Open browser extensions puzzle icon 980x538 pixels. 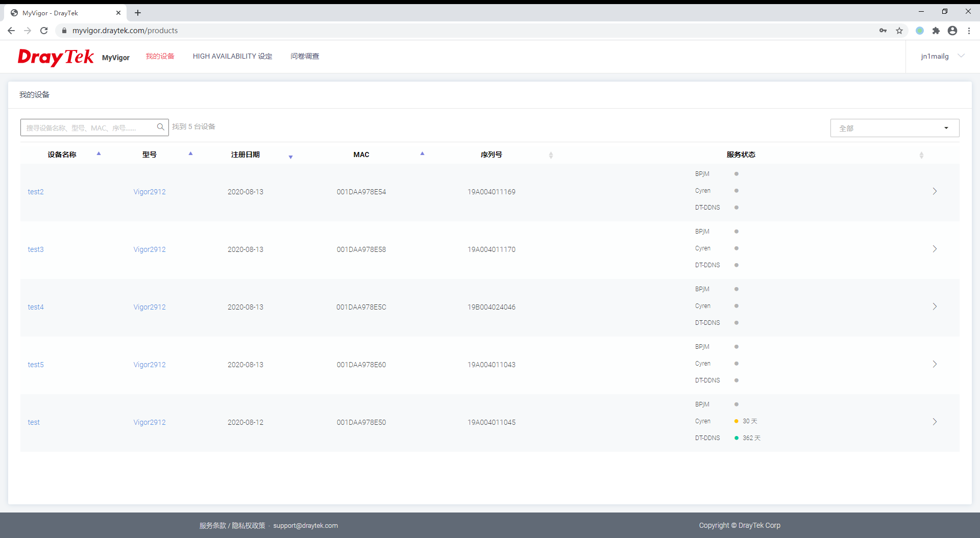(x=936, y=31)
